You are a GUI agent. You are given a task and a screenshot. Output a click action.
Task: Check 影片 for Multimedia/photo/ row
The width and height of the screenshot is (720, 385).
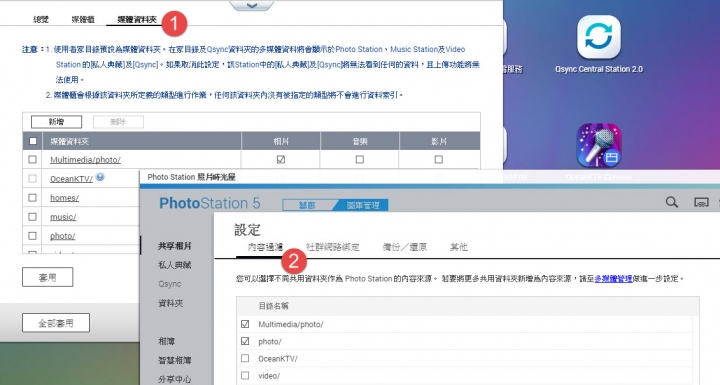click(x=439, y=159)
